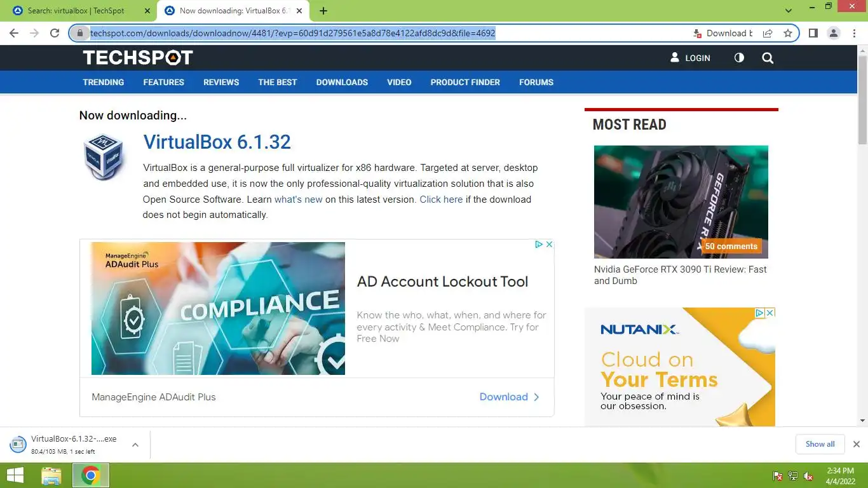The image size is (868, 488).
Task: Close the Nutanix ad with X icon
Action: (x=770, y=313)
